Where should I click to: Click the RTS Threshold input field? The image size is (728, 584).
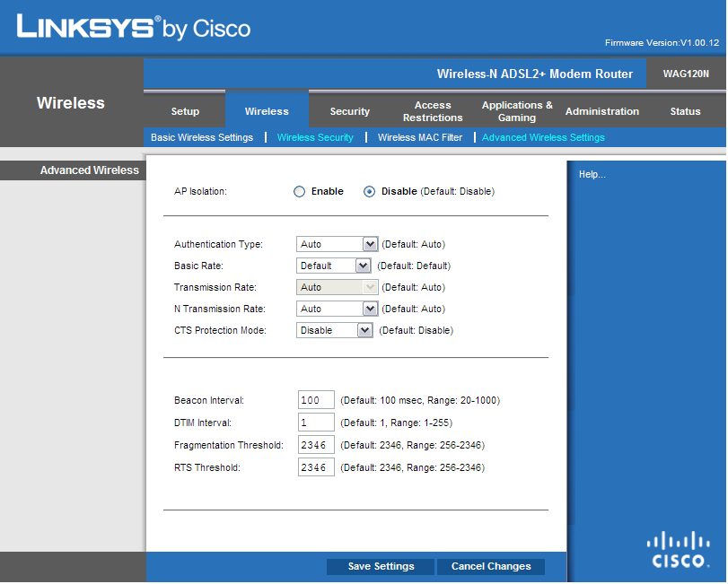[x=316, y=467]
